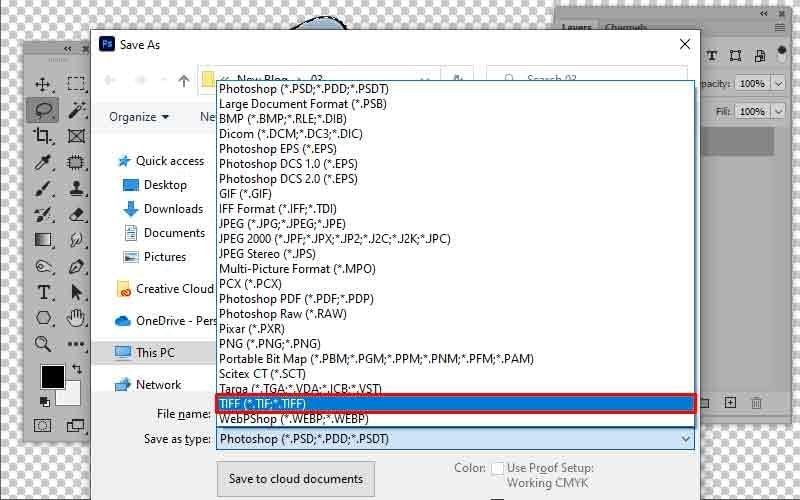The image size is (800, 500).
Task: Select the Pen tool
Action: pyautogui.click(x=76, y=266)
